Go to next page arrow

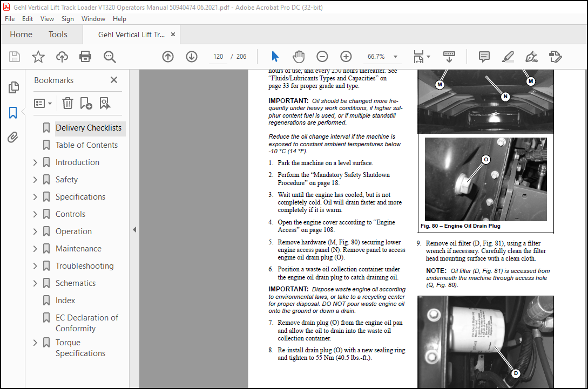coord(192,57)
